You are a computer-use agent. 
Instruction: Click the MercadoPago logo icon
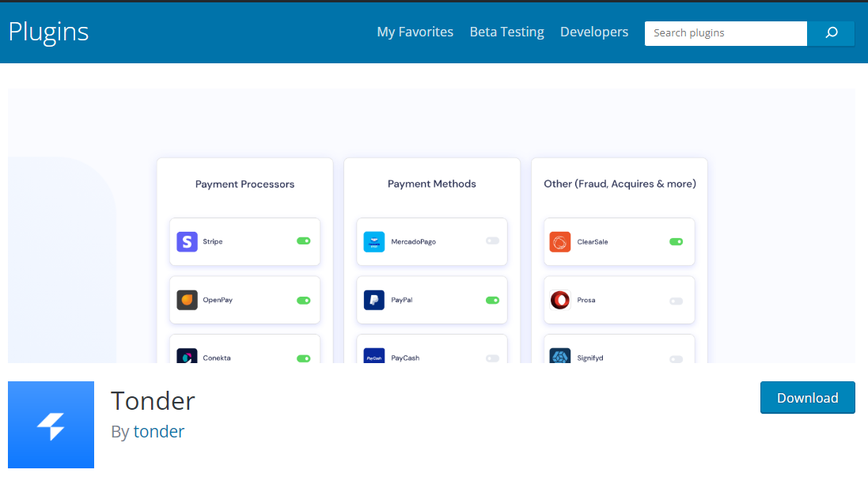(374, 242)
